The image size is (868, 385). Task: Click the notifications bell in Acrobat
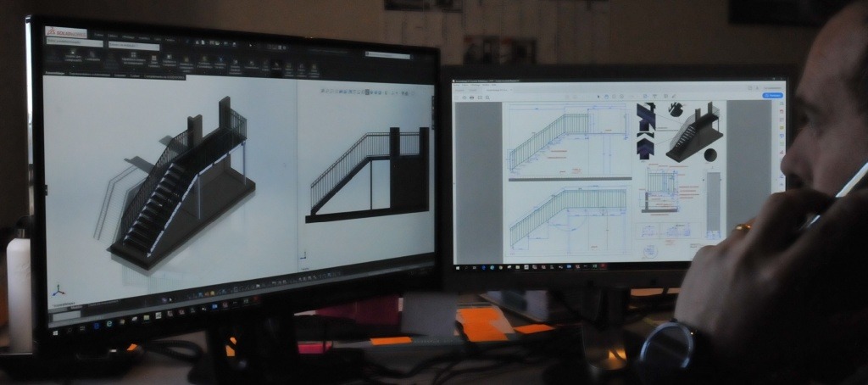(x=757, y=88)
